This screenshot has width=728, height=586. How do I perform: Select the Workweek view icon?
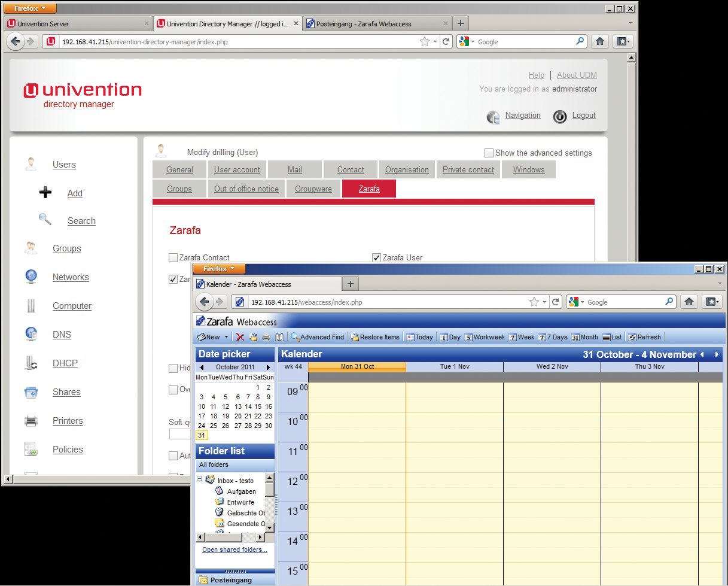click(x=485, y=336)
